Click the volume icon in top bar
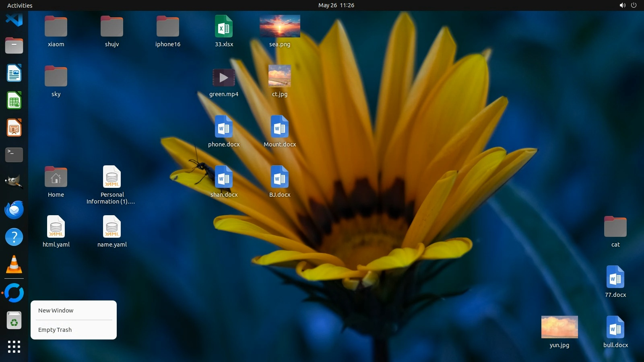The width and height of the screenshot is (644, 362). coord(622,5)
